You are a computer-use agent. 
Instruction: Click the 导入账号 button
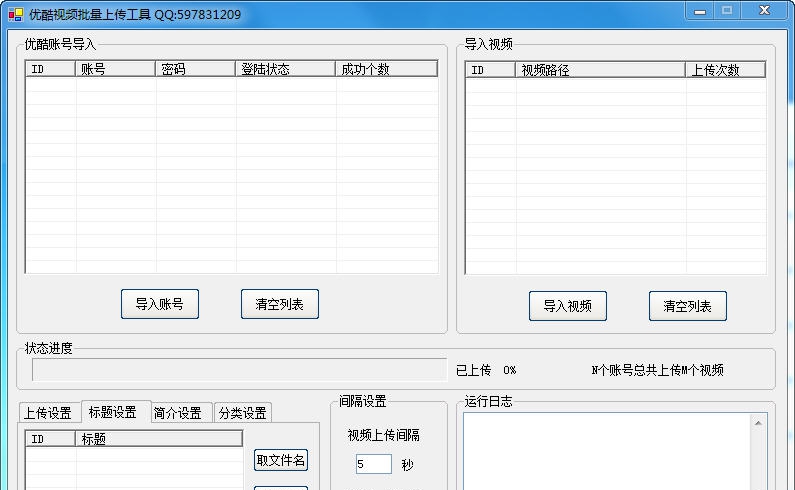(x=160, y=304)
